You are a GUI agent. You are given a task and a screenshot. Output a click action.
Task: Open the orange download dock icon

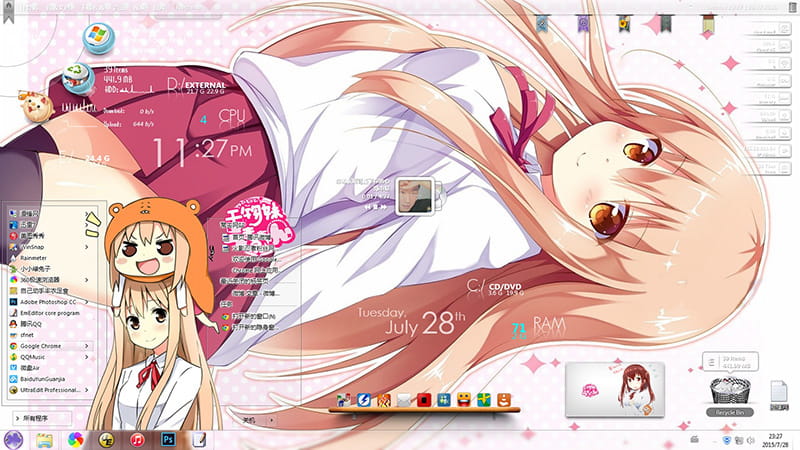point(504,400)
